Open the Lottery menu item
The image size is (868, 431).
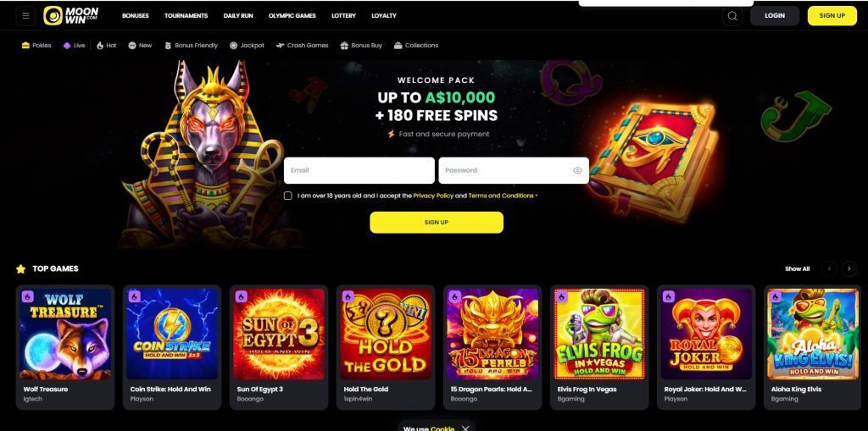344,15
